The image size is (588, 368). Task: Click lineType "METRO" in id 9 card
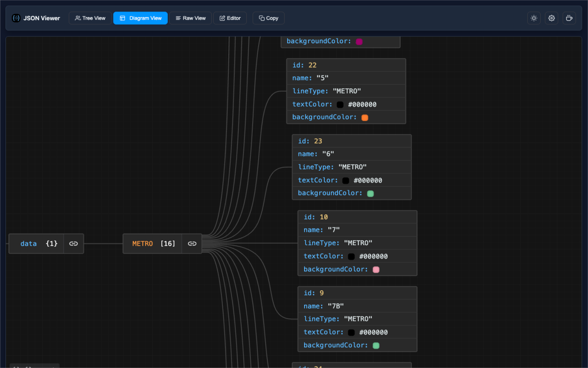[x=358, y=319]
